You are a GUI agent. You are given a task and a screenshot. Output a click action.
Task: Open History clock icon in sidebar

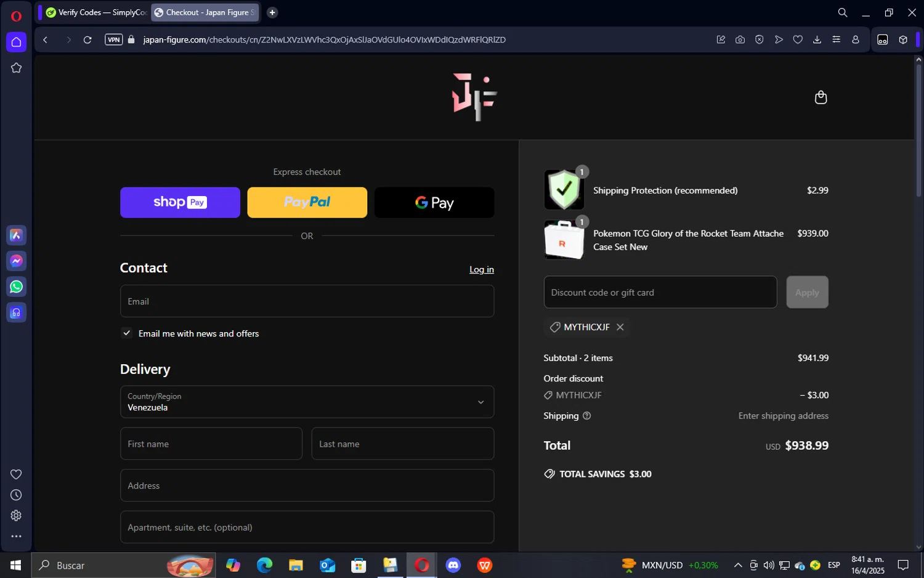click(x=17, y=495)
